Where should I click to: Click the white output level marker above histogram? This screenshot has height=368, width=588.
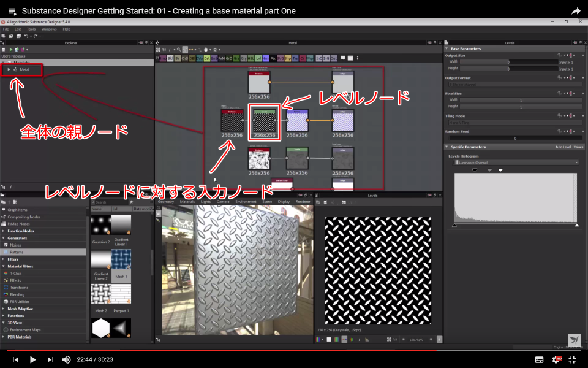tap(500, 170)
